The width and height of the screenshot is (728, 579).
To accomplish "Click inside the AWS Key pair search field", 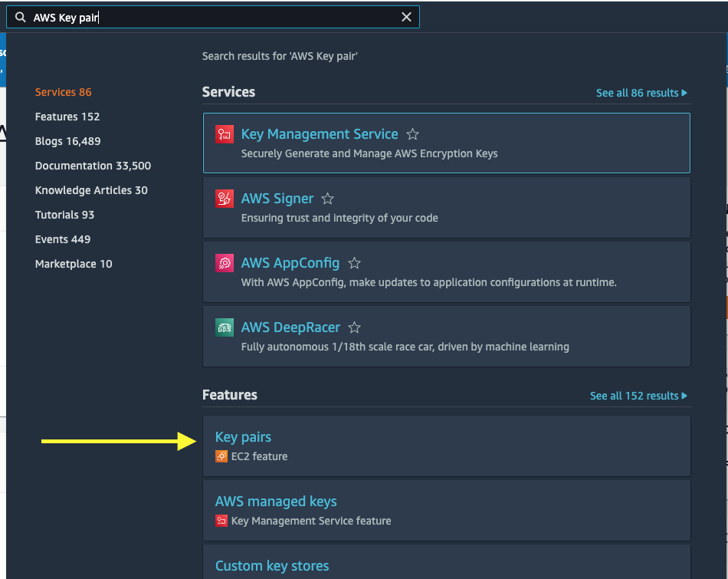I will 215,16.
